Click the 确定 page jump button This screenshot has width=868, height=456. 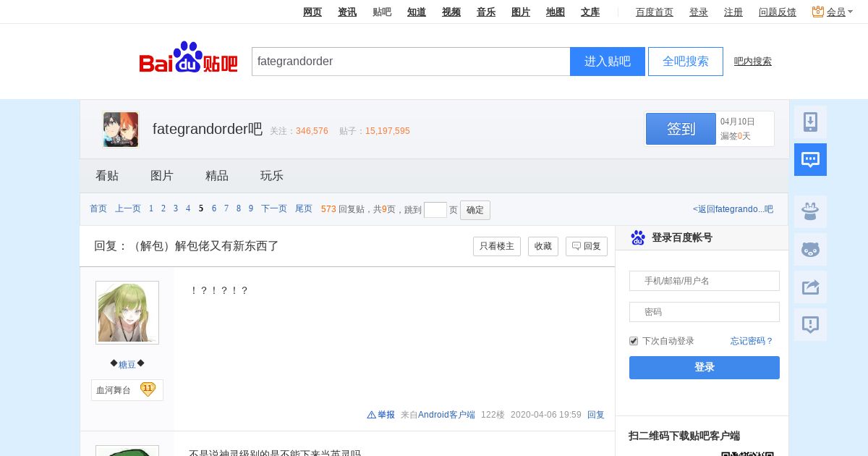click(475, 210)
